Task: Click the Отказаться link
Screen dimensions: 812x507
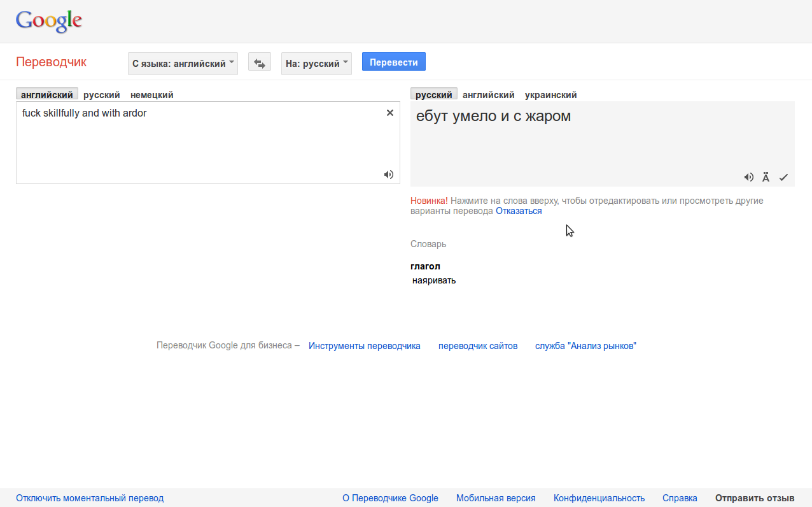Action: pyautogui.click(x=519, y=211)
